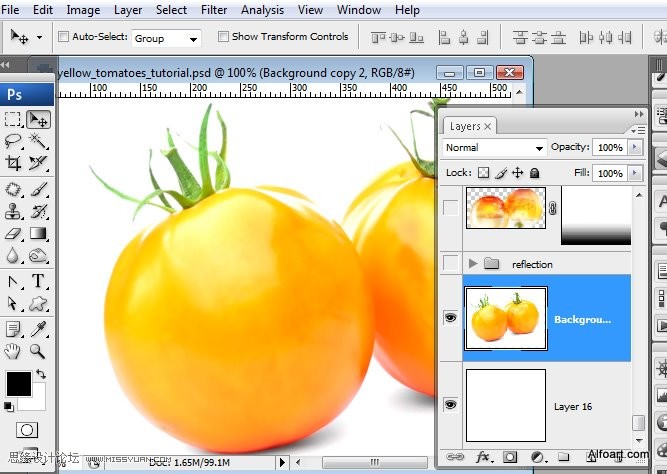Open the Layer menu
Image resolution: width=667 pixels, height=474 pixels.
(x=128, y=9)
